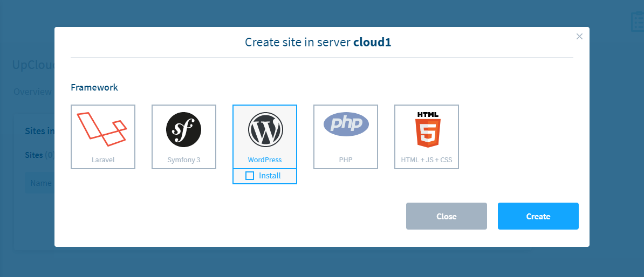
Task: Click the dialog title 'Create site in server cloud1'
Action: pos(318,42)
